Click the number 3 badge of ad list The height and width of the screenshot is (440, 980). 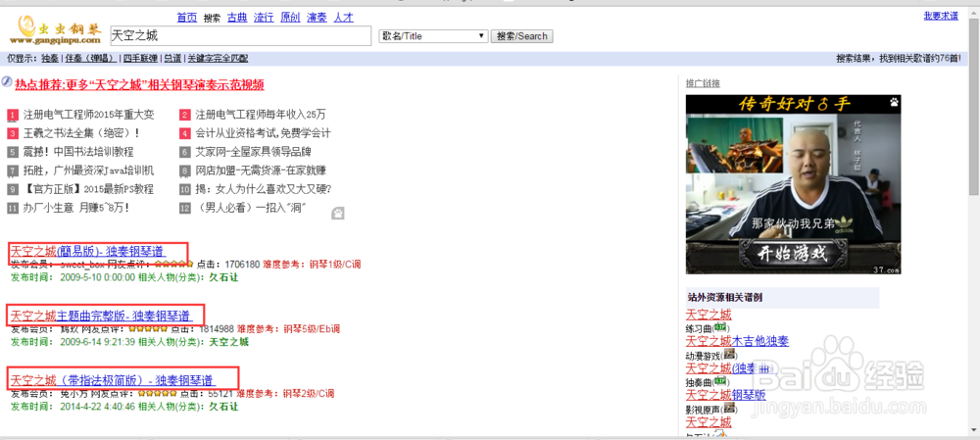[13, 133]
